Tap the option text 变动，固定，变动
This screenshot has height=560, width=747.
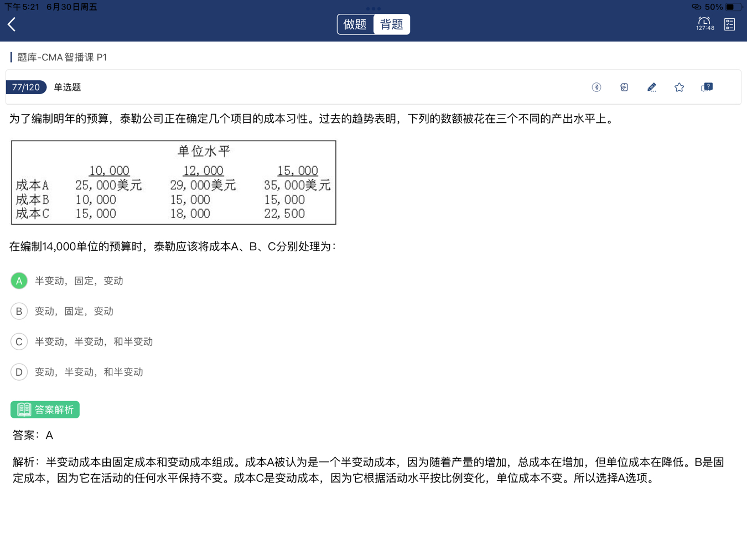pos(74,312)
